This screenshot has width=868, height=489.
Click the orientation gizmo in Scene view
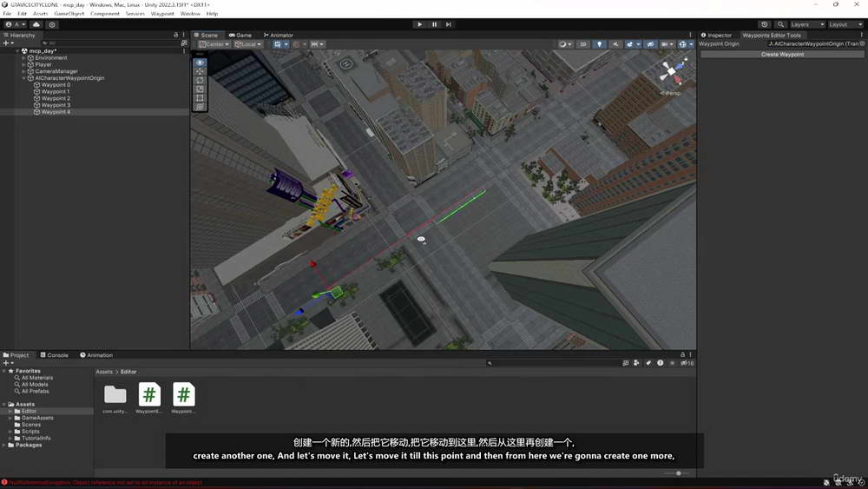pos(672,72)
